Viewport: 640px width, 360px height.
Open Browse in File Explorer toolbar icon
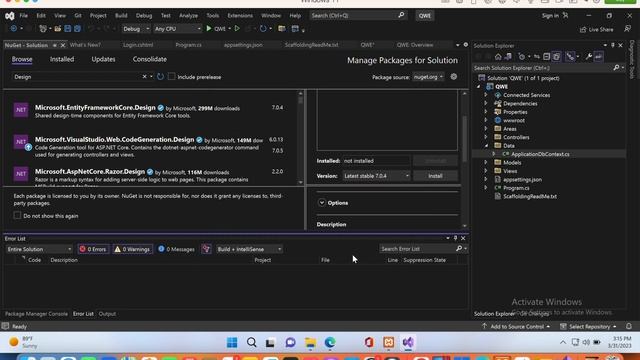click(x=282, y=29)
